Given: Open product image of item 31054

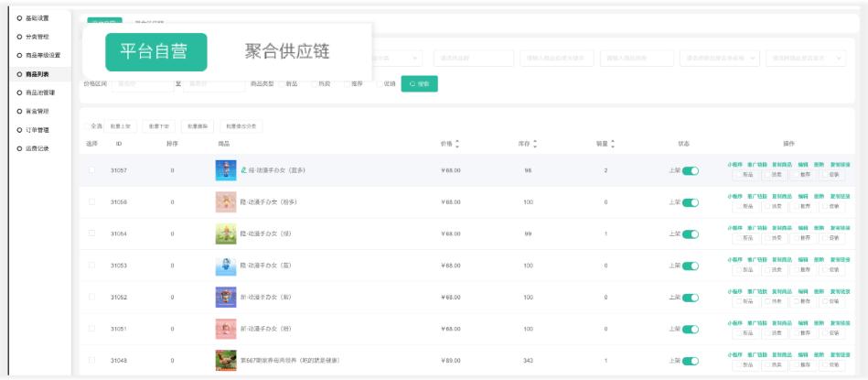Looking at the screenshot, I should 226,233.
